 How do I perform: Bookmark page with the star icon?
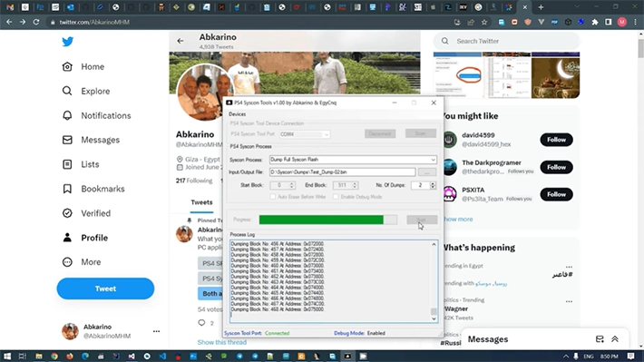point(484,22)
